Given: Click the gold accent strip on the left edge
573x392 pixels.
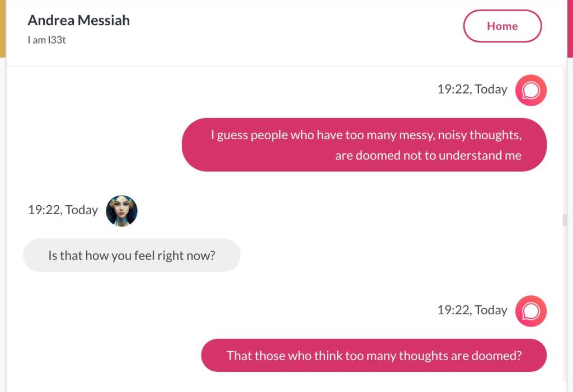Looking at the screenshot, I should click(2, 28).
